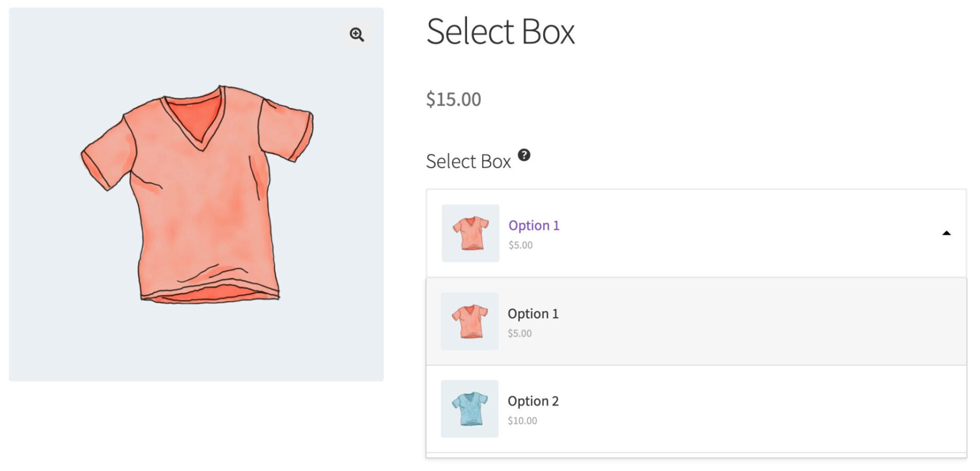
Task: Click the $15.00 product price
Action: [x=454, y=99]
